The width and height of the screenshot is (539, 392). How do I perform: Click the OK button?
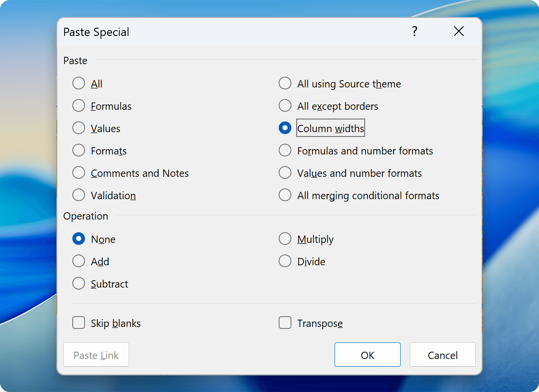[x=367, y=355]
